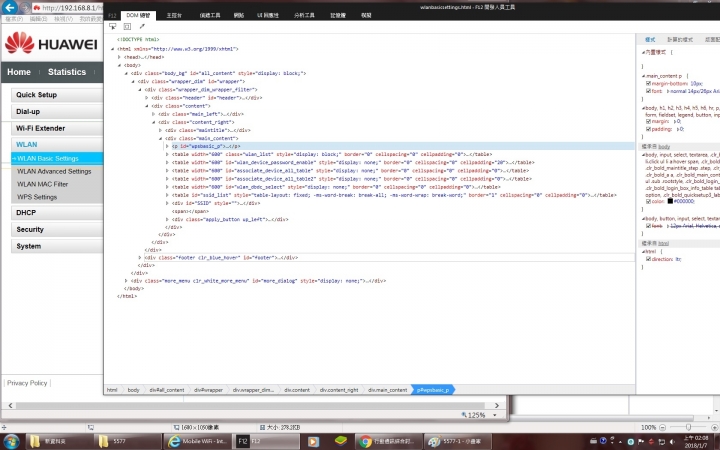This screenshot has height=450, width=720.
Task: Expand the footer div node
Action: click(140, 257)
